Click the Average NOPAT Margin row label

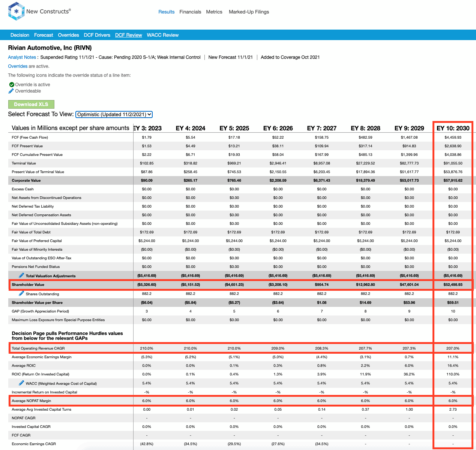(31, 401)
